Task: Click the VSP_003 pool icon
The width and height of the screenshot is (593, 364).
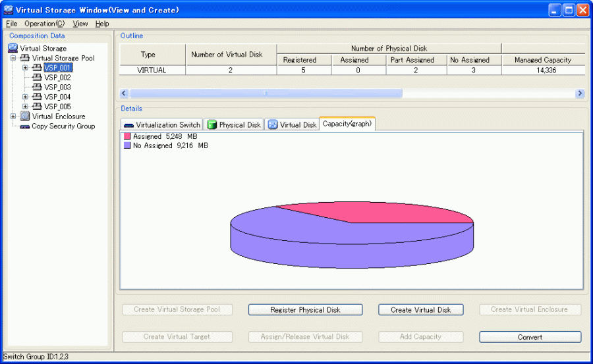Action: click(37, 87)
